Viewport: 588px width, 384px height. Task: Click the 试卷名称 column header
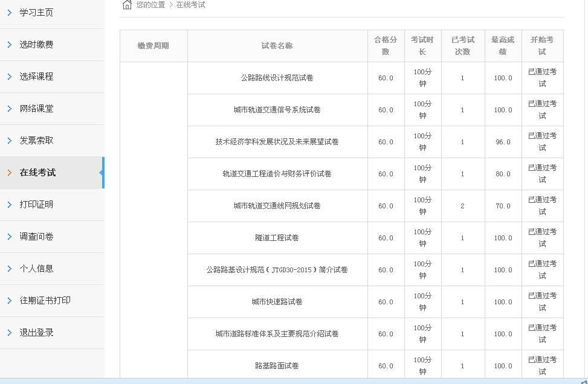coord(277,46)
